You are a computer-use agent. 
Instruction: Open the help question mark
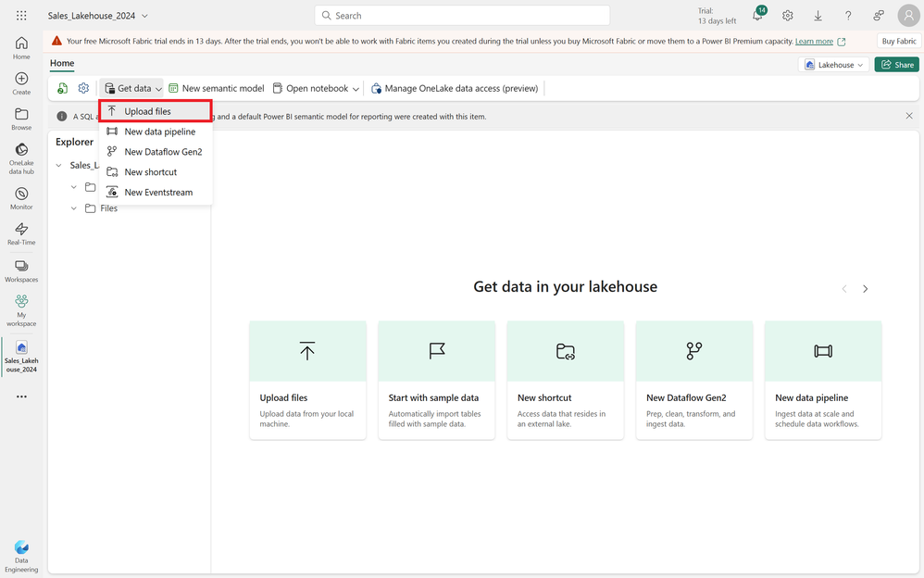coord(848,16)
